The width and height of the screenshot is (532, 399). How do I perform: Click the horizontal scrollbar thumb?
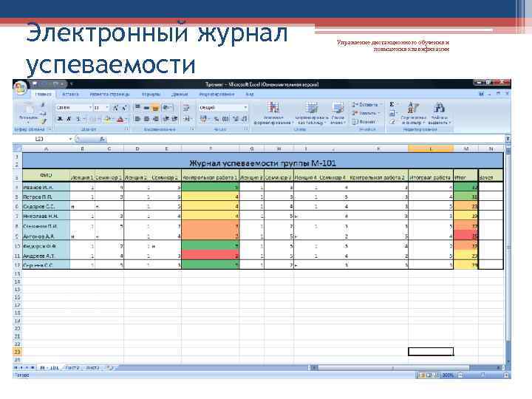[394, 368]
